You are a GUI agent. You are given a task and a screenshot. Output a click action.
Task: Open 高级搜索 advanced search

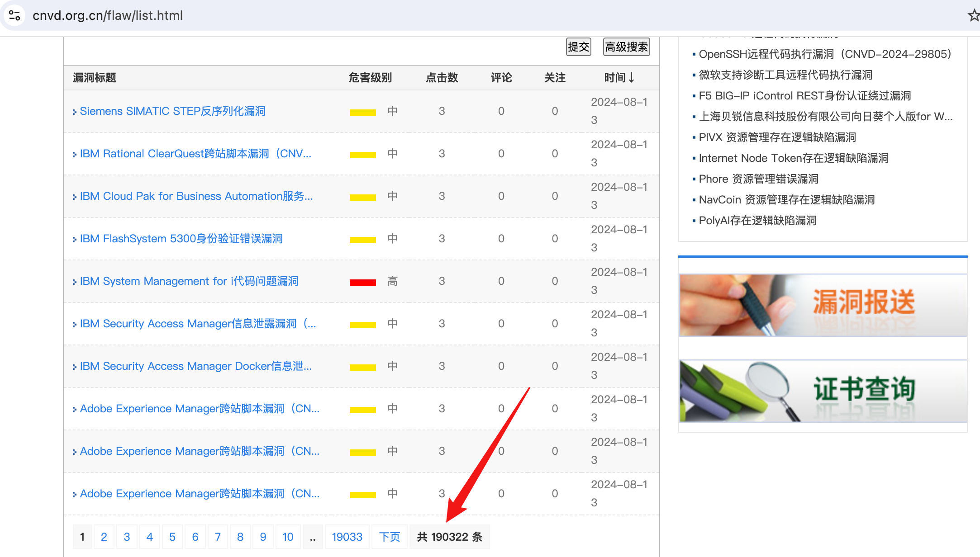[x=626, y=47]
